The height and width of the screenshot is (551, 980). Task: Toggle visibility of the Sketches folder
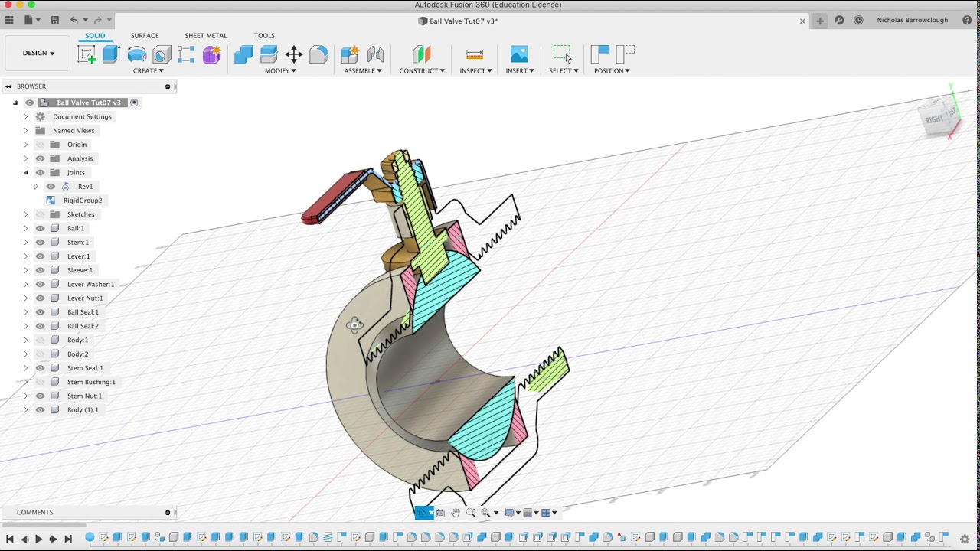tap(41, 214)
